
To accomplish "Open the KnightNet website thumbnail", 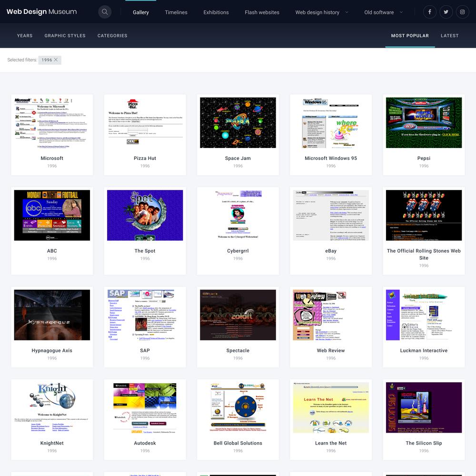I will 52,407.
